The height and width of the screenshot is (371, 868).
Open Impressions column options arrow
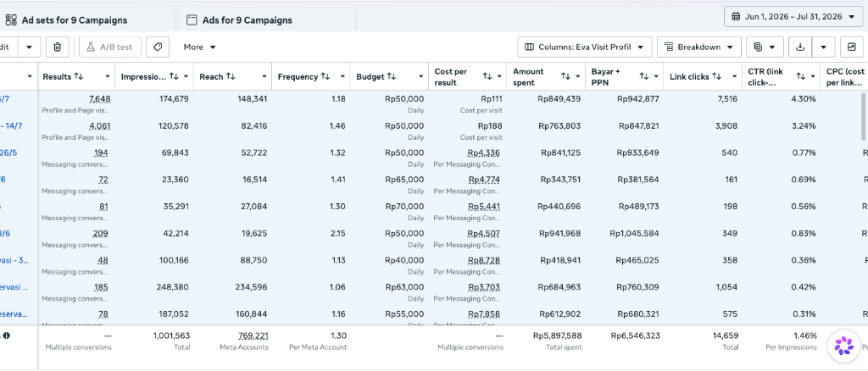(x=186, y=77)
